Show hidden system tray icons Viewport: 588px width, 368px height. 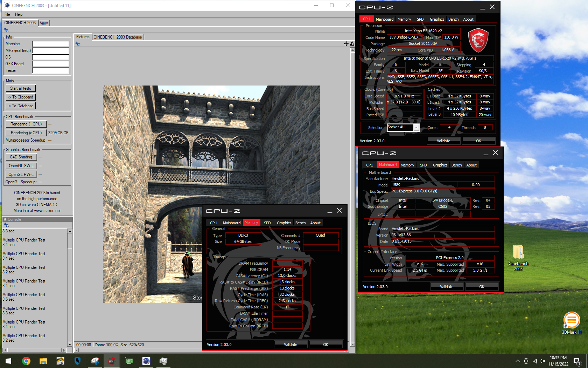tap(517, 361)
